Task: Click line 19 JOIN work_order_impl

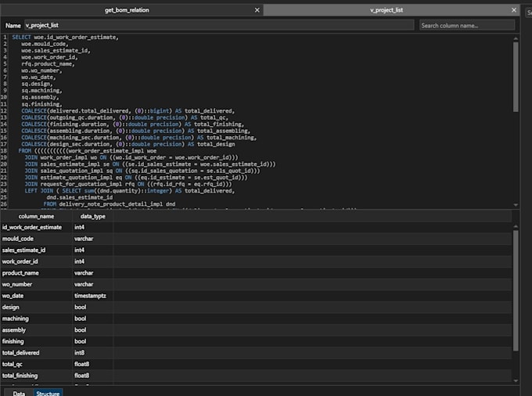Action: click(x=131, y=157)
